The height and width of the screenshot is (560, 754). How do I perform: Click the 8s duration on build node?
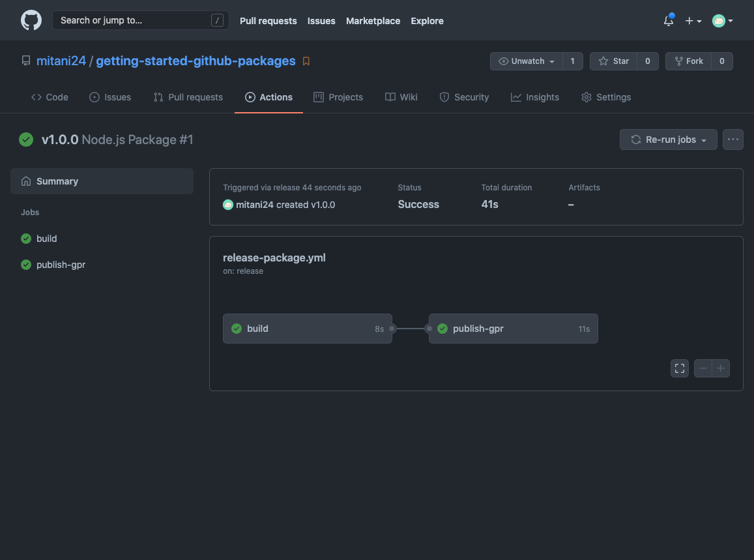pos(379,329)
